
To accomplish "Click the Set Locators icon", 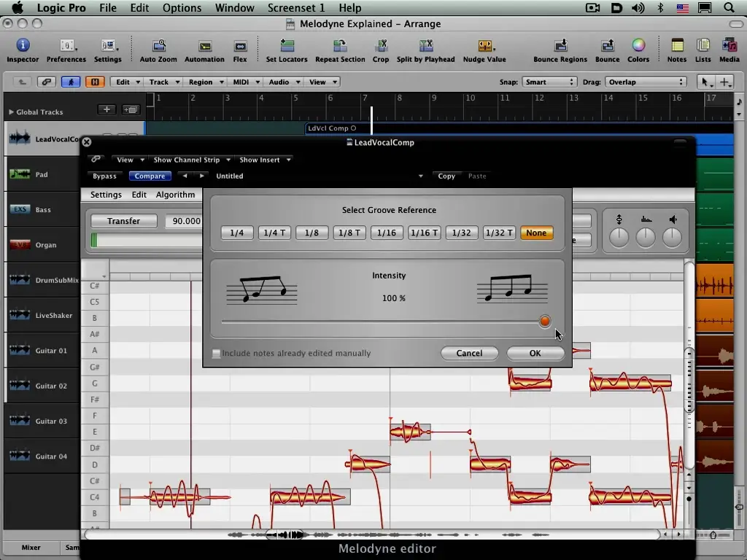I will tap(287, 45).
